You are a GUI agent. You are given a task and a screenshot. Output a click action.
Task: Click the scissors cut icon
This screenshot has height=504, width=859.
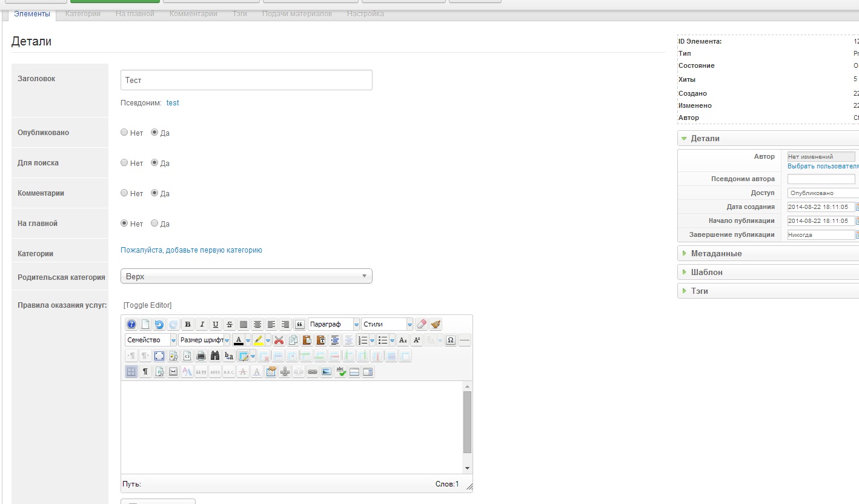tap(279, 340)
